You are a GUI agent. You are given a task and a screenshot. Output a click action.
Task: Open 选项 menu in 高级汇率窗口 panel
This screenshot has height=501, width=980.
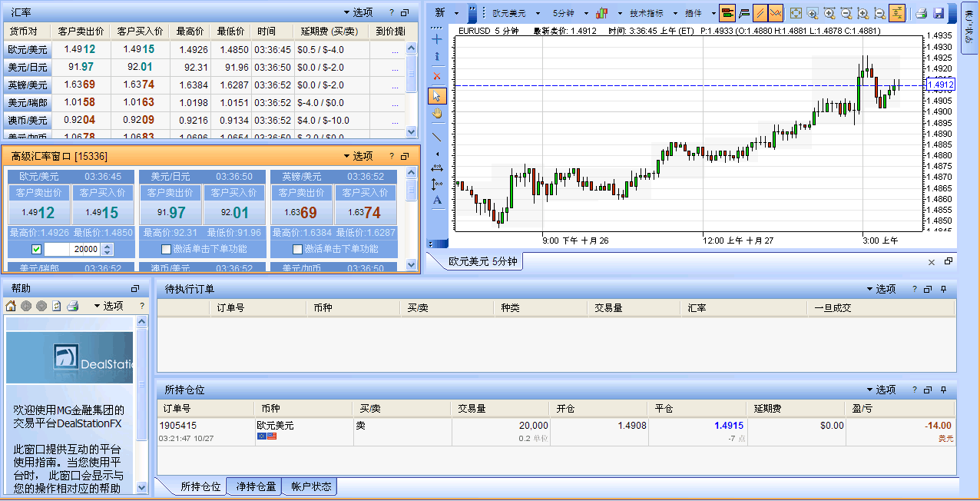(x=357, y=156)
